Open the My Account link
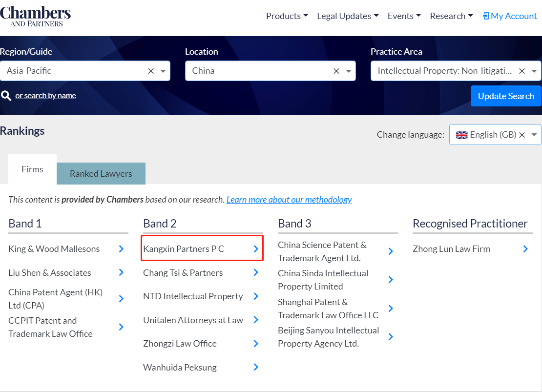The width and height of the screenshot is (542, 392). (x=510, y=16)
